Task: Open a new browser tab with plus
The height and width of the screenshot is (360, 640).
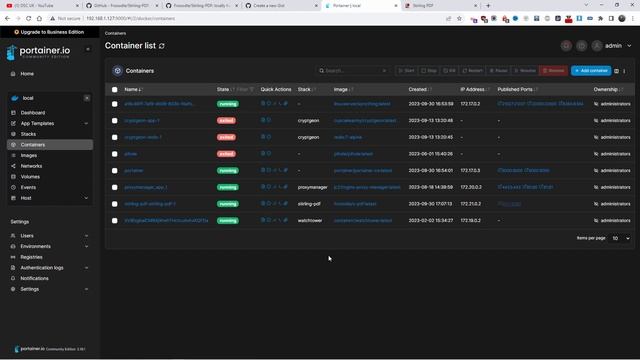Action: tap(488, 6)
